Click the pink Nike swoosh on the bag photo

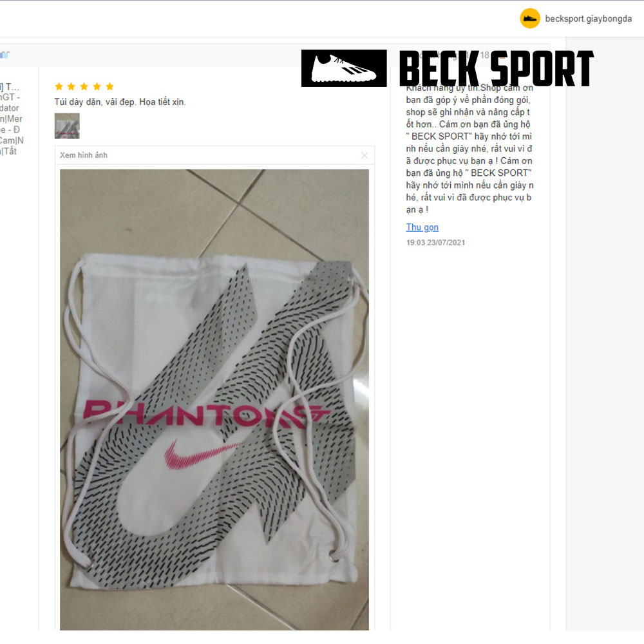click(x=201, y=455)
